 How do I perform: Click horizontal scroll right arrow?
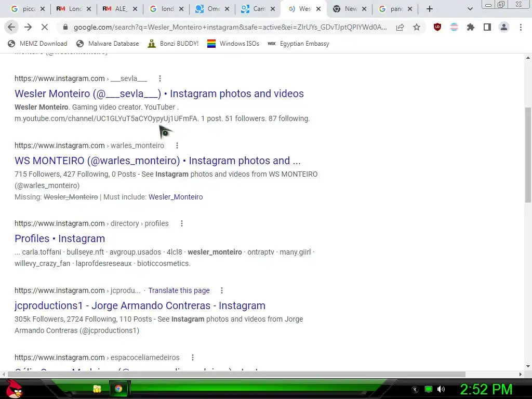[521, 374]
